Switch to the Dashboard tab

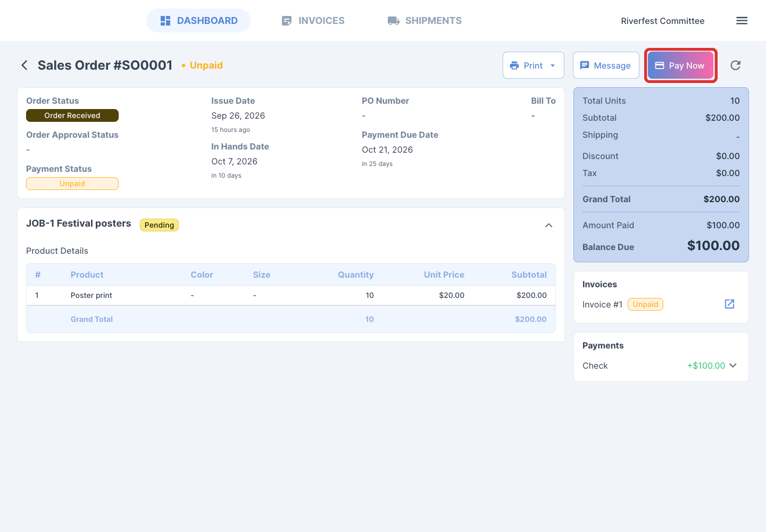click(x=198, y=21)
